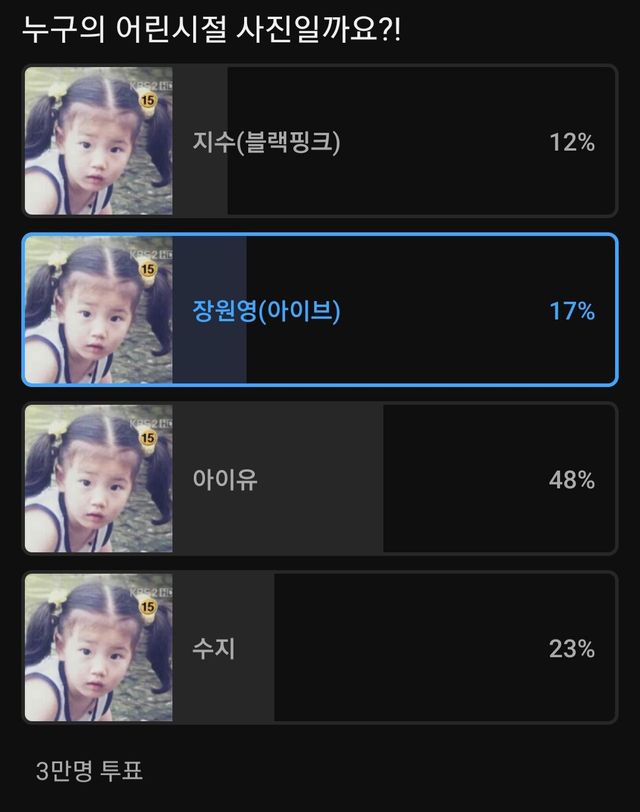Screen dimensions: 640x812
Task: Select the 지수(블랙핑크) answer label
Action: click(x=266, y=142)
